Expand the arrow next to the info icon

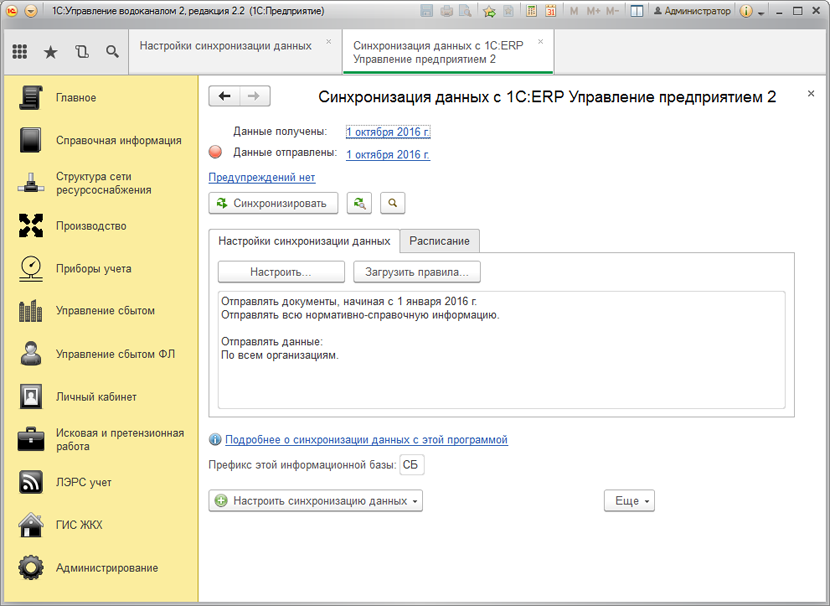click(762, 12)
